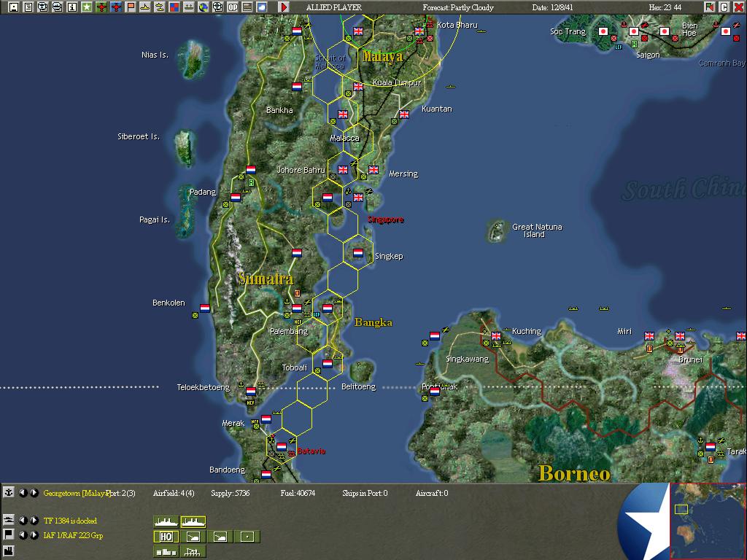Screen dimensions: 747x560
Task: Click the British flag at Kuching
Action: [x=496, y=335]
